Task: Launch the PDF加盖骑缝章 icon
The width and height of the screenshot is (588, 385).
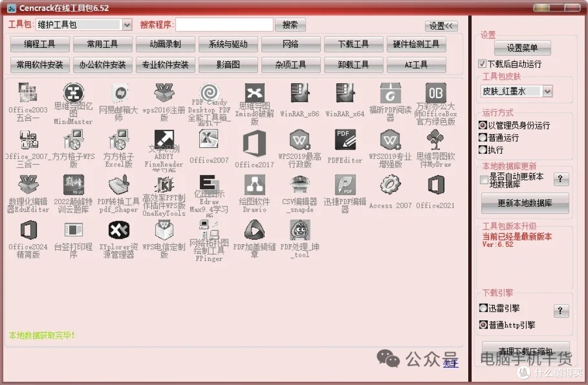Action: coord(255,229)
